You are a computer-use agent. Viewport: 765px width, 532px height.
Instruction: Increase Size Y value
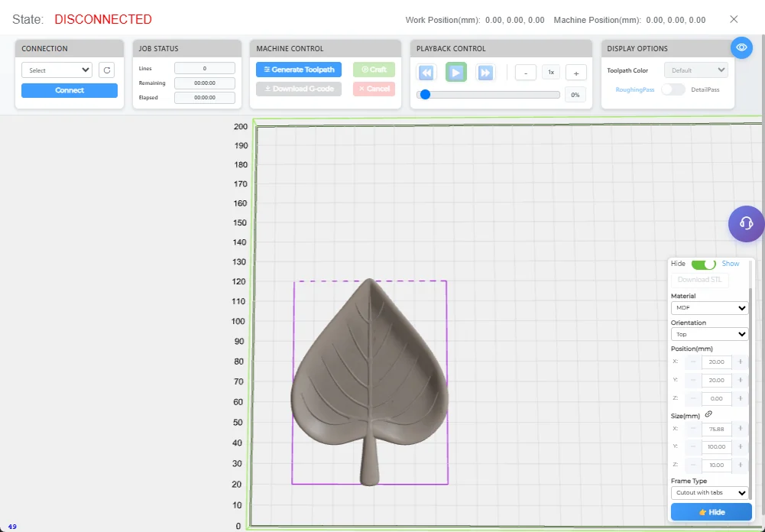(x=740, y=446)
